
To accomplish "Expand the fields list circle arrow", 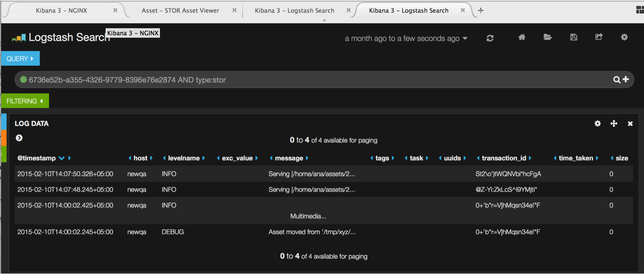I will [19, 138].
